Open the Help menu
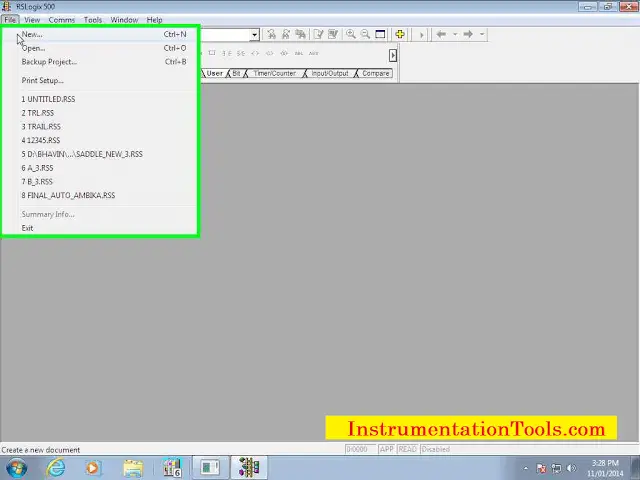The image size is (640, 480). [154, 20]
